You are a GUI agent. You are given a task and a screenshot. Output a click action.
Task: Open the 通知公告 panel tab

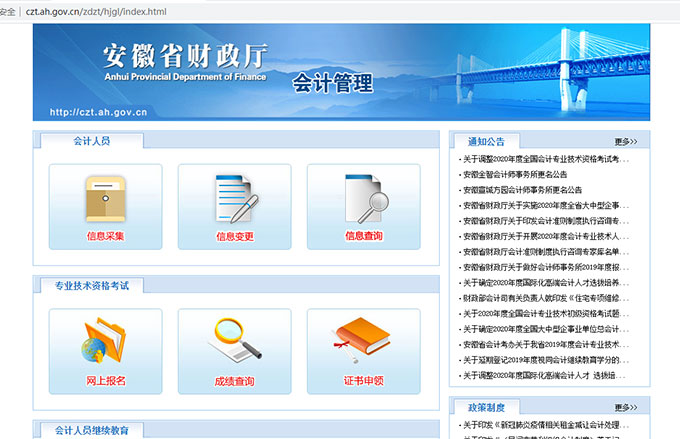click(x=486, y=141)
